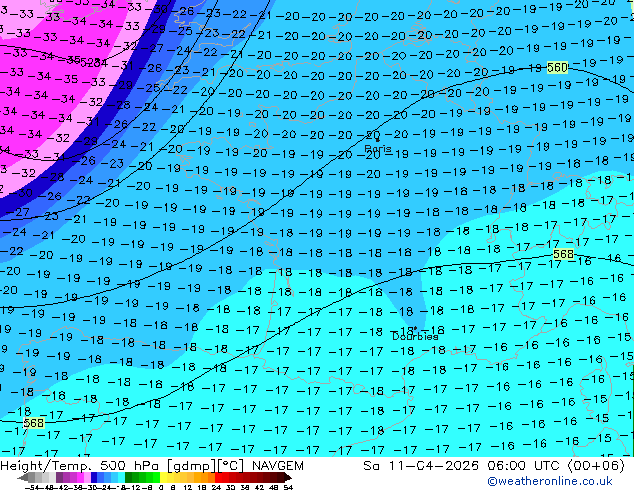Click the 560 geopotential contour label
The width and height of the screenshot is (634, 490).
557,68
